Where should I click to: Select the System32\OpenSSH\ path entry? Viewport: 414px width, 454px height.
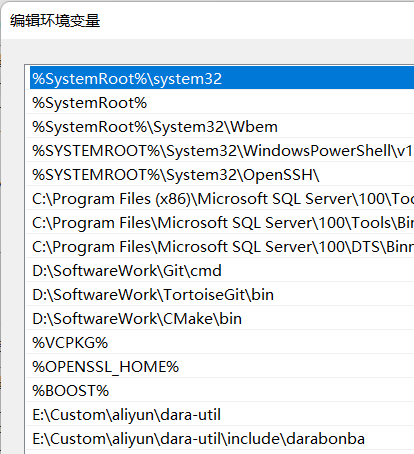[220, 174]
